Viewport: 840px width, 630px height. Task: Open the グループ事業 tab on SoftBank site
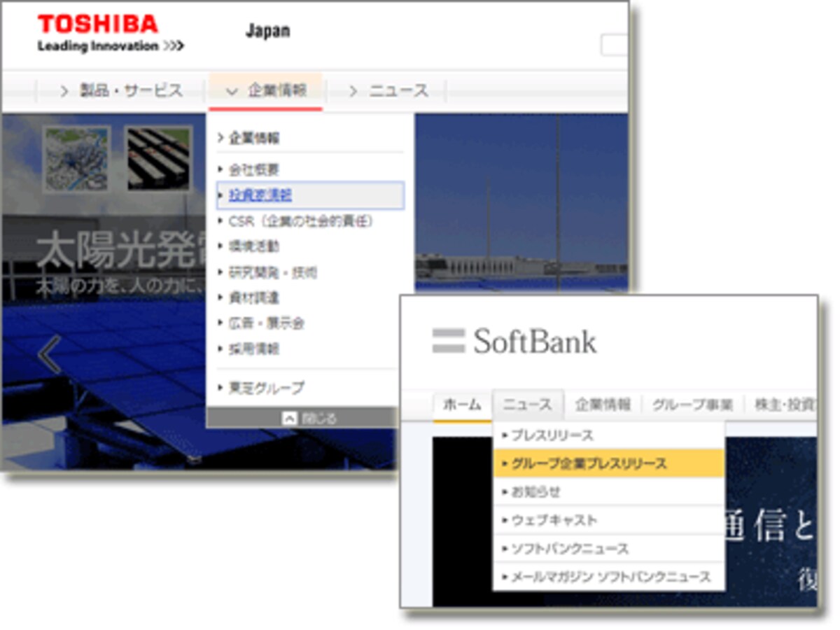click(x=692, y=405)
